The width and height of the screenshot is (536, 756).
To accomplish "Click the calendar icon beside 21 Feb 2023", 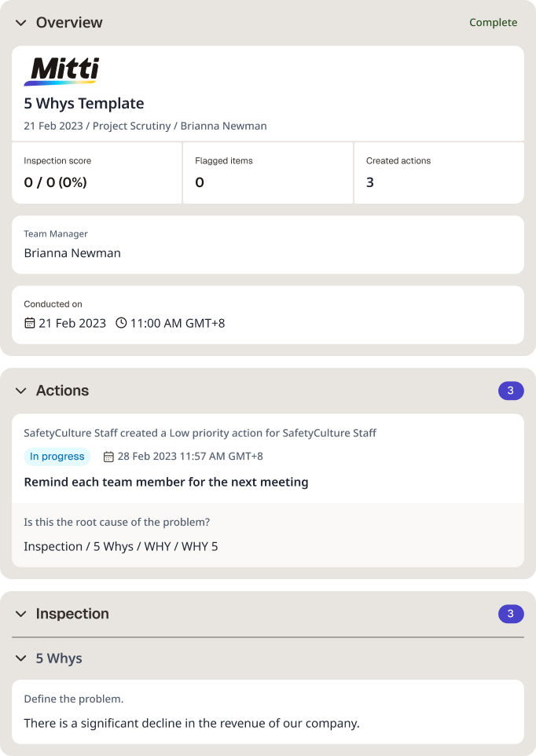I will point(29,323).
